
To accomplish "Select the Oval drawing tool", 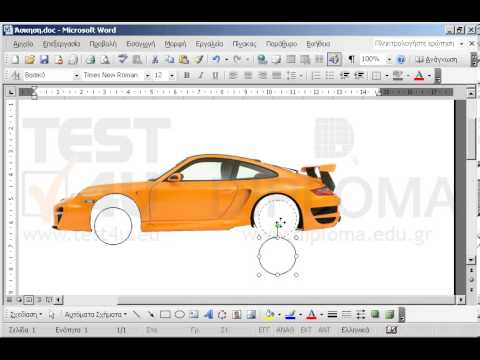I will click(180, 314).
